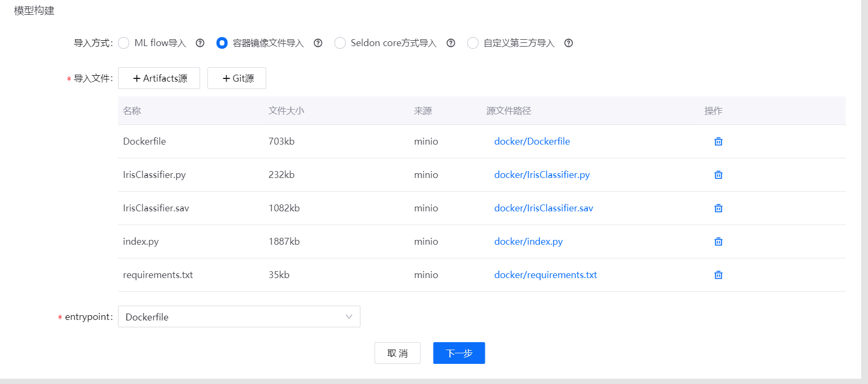Viewport: 868px width, 384px height.
Task: Add an Artifacts源 file source
Action: 159,78
